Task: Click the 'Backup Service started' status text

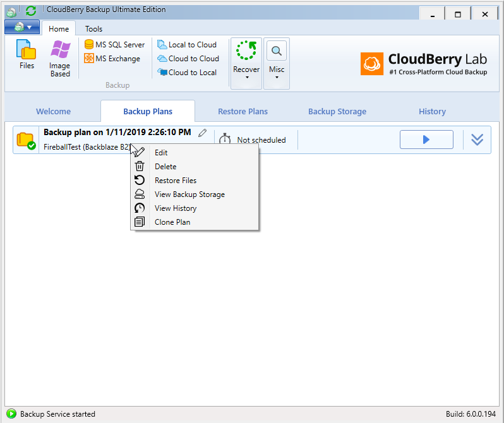Action: coord(57,414)
